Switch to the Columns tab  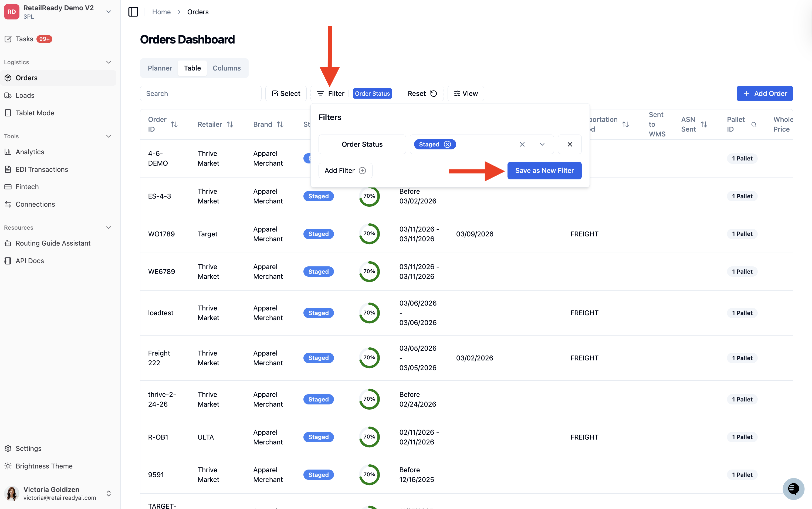pyautogui.click(x=227, y=68)
